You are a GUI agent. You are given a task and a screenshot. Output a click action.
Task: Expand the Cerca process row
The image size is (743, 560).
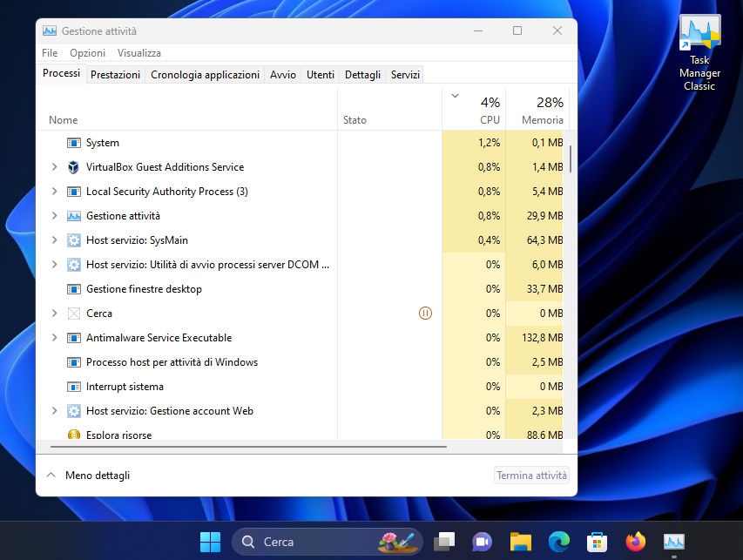pyautogui.click(x=54, y=314)
